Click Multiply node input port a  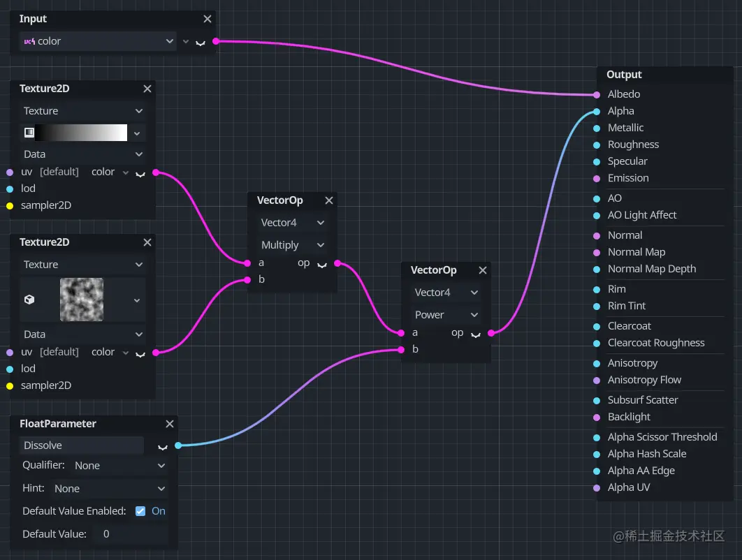pyautogui.click(x=247, y=263)
